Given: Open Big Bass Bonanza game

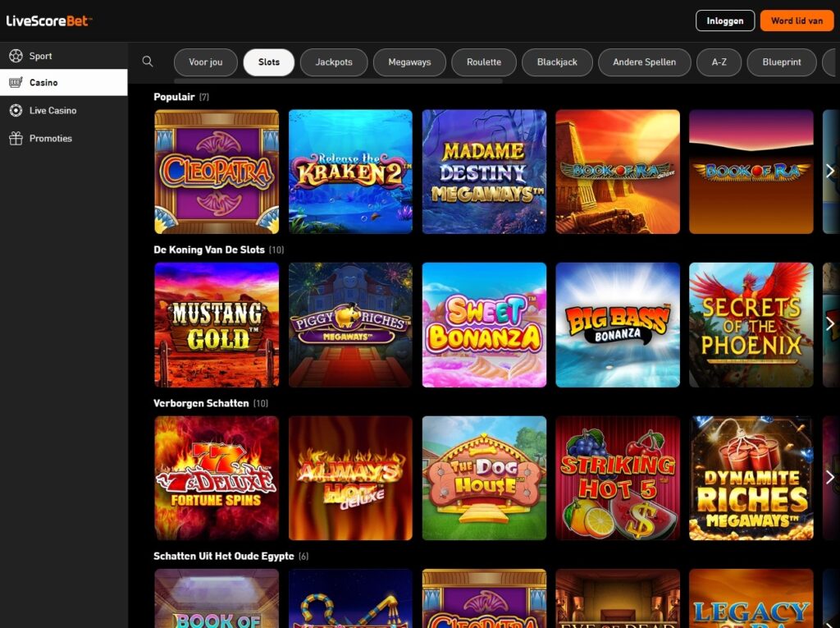Looking at the screenshot, I should 618,325.
